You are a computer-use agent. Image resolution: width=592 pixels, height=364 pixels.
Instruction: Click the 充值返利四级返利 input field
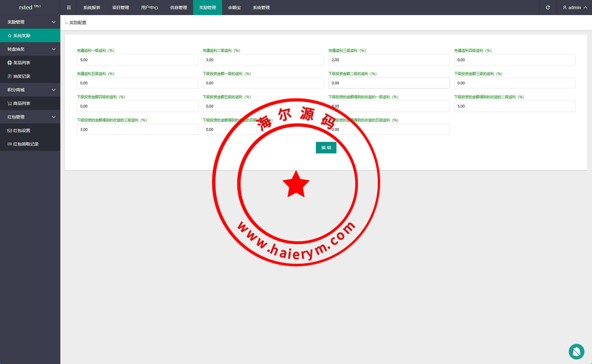click(x=514, y=60)
